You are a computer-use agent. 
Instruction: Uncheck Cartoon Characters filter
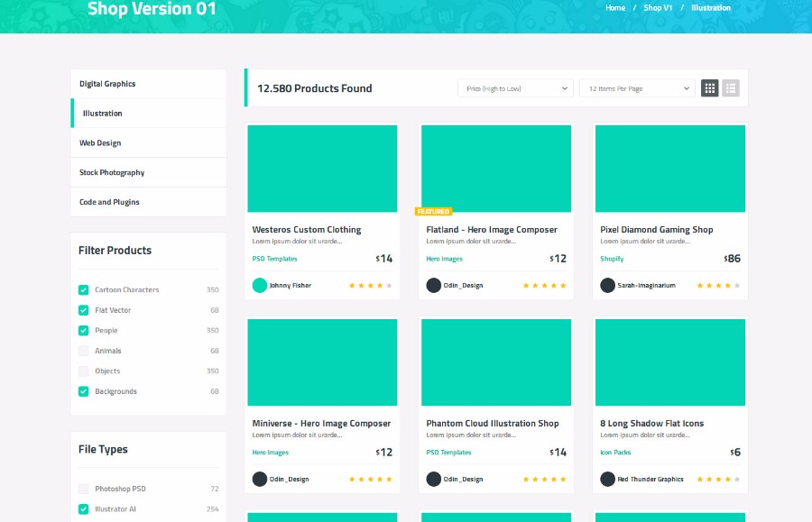click(x=83, y=289)
